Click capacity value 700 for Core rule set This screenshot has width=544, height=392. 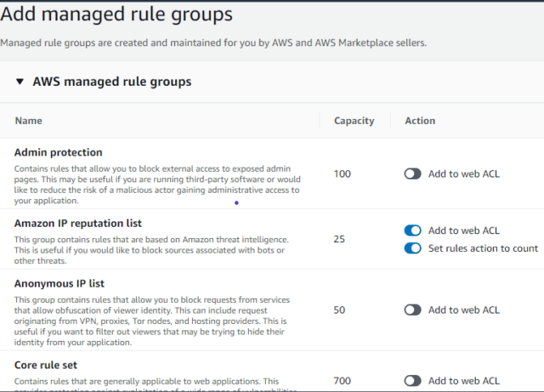pyautogui.click(x=342, y=381)
